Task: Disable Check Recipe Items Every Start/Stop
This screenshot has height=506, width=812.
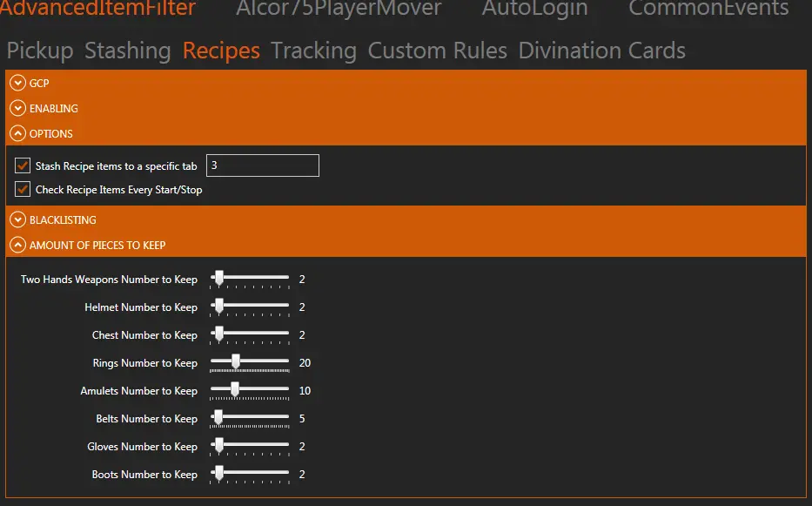Action: pyautogui.click(x=23, y=189)
